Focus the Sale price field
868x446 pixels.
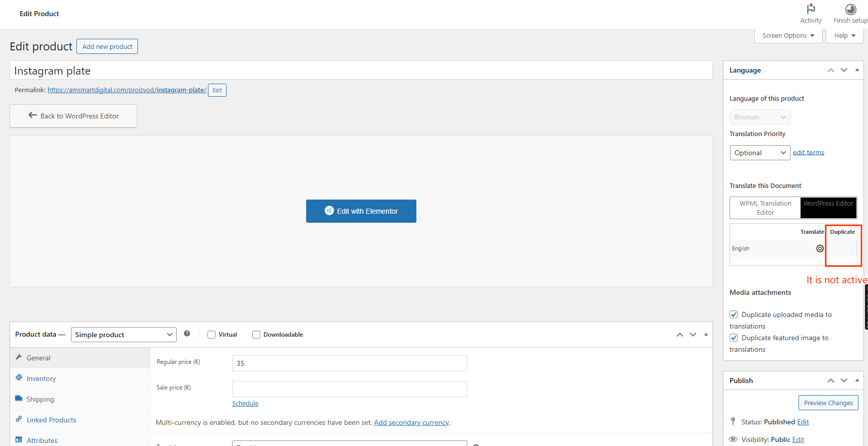tap(349, 389)
